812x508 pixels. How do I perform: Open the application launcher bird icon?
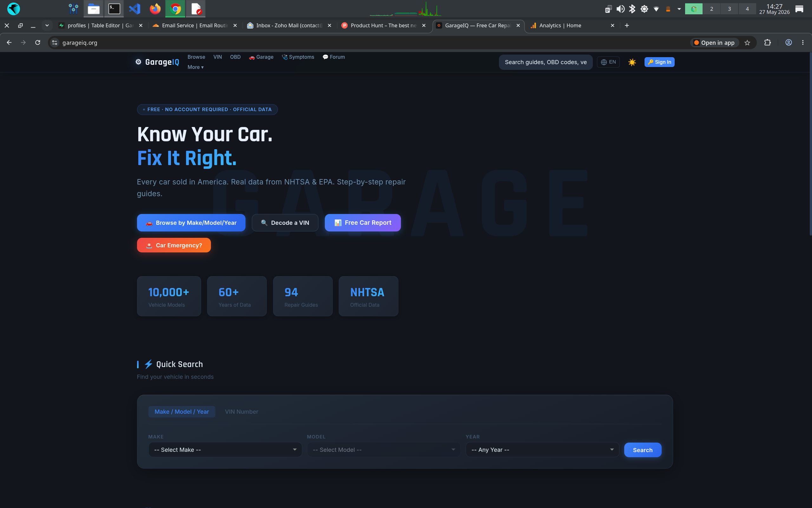[x=13, y=9]
